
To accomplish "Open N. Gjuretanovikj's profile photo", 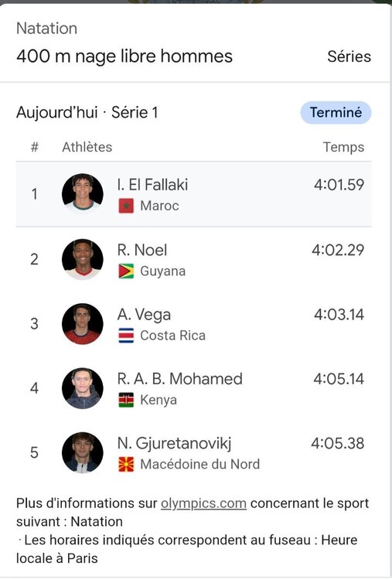I will pyautogui.click(x=83, y=452).
